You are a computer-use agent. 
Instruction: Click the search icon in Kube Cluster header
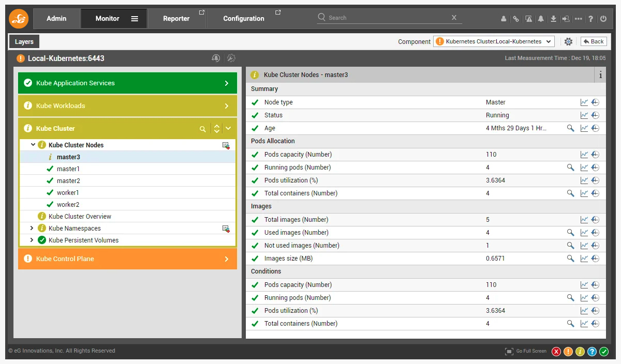pos(203,129)
